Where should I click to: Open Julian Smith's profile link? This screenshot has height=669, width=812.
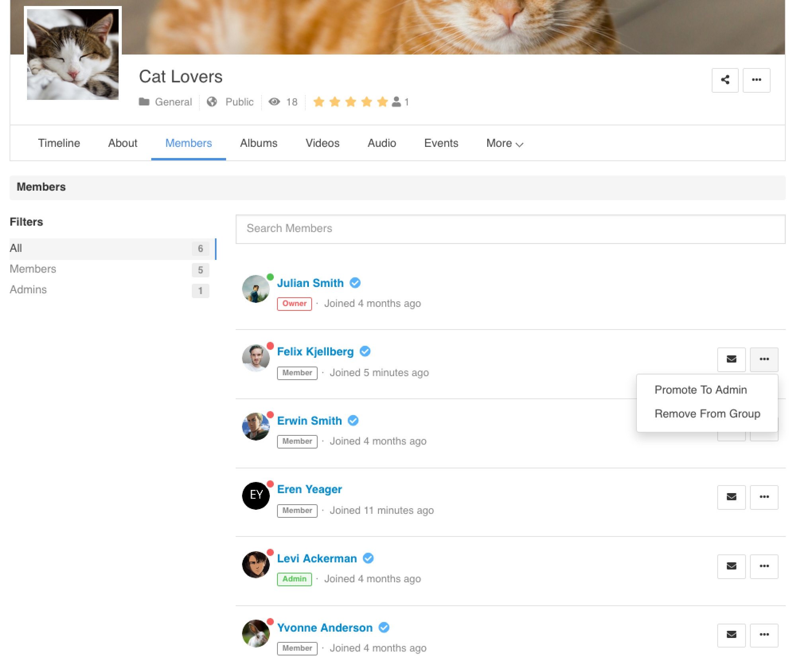coord(310,283)
